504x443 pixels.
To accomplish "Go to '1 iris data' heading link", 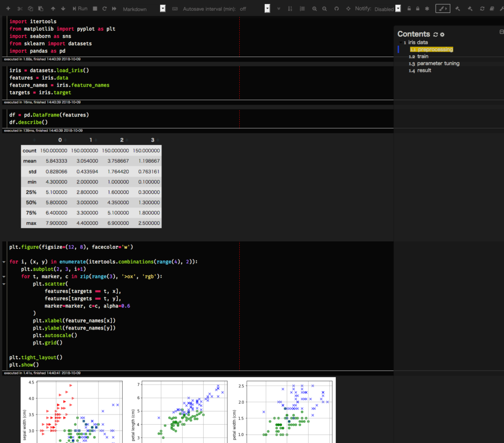I will point(415,42).
